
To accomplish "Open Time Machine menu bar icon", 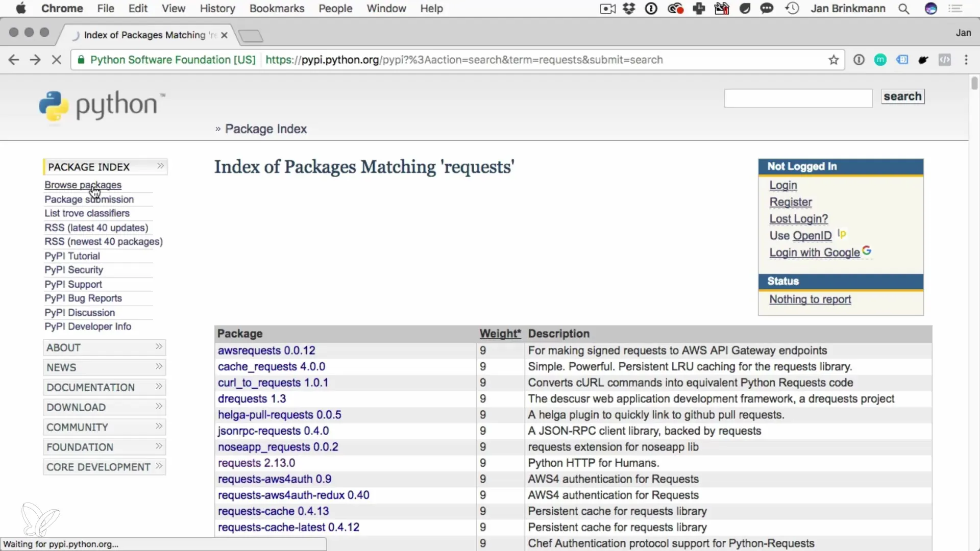I will (792, 9).
